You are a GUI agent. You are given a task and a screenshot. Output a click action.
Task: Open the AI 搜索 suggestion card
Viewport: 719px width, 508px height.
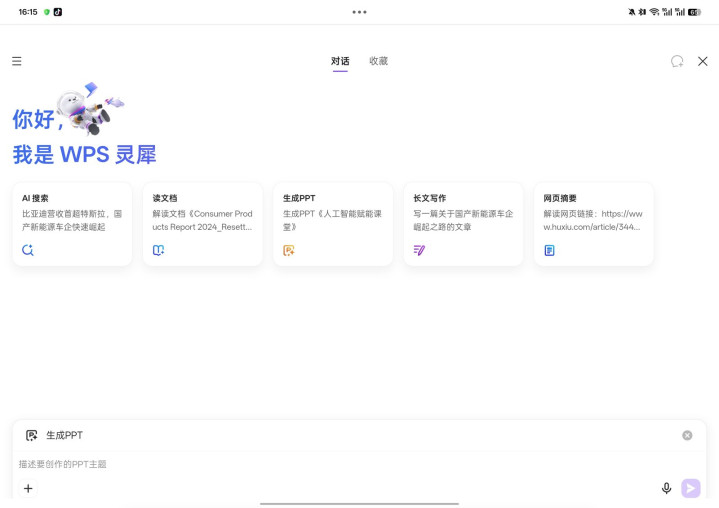[x=72, y=223]
